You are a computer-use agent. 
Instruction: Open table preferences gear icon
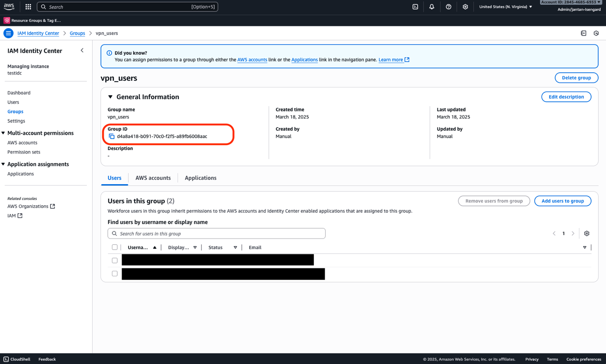coord(587,233)
